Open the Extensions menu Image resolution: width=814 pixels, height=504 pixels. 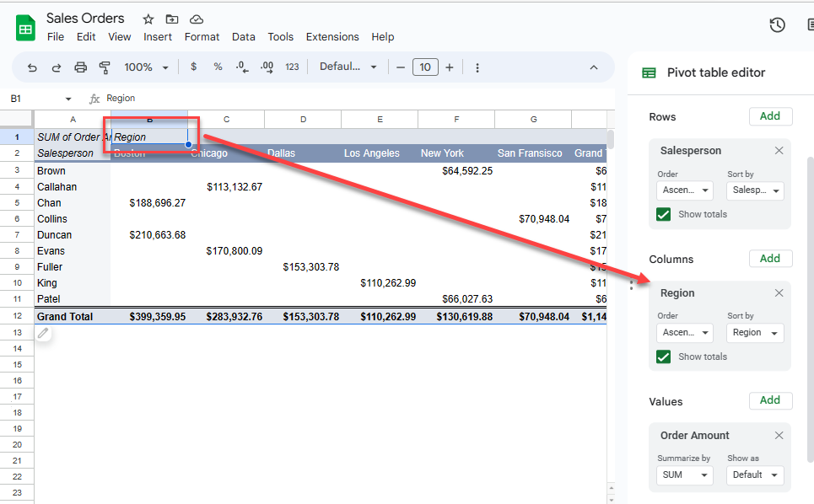(332, 37)
